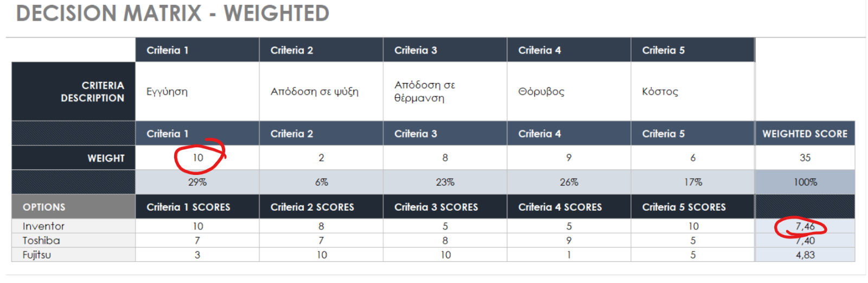Select the Criteria 1 weight cell showing 10
868x283 pixels.
[197, 158]
